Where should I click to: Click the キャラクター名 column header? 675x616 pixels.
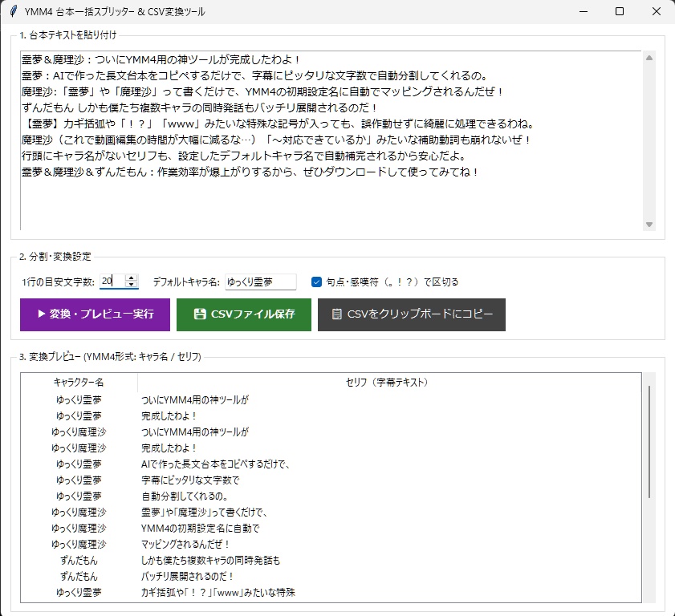coord(79,382)
